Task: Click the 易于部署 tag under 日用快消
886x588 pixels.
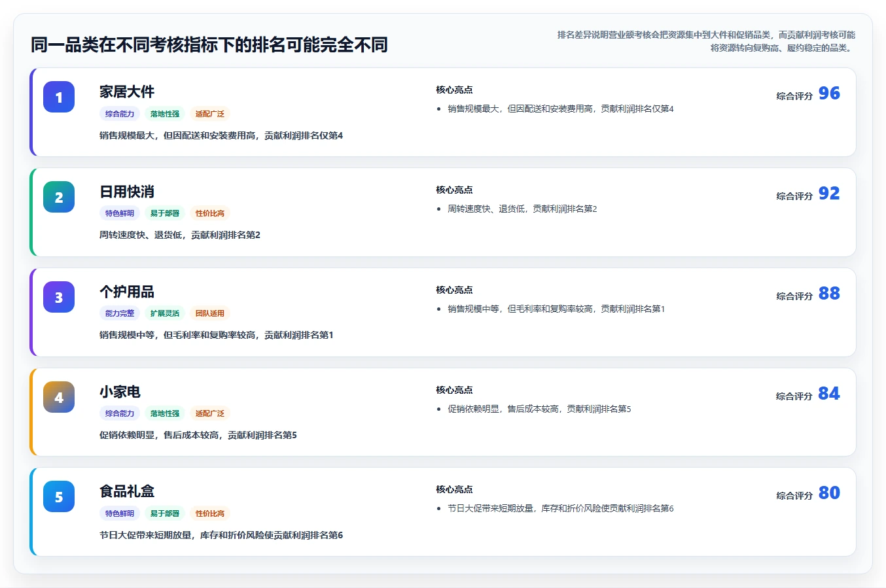Action: click(x=165, y=213)
